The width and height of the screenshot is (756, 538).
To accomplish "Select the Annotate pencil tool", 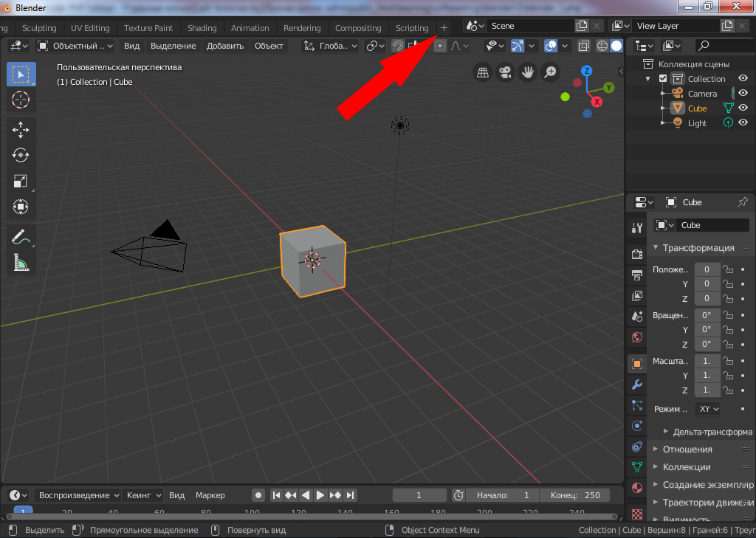I will (21, 237).
